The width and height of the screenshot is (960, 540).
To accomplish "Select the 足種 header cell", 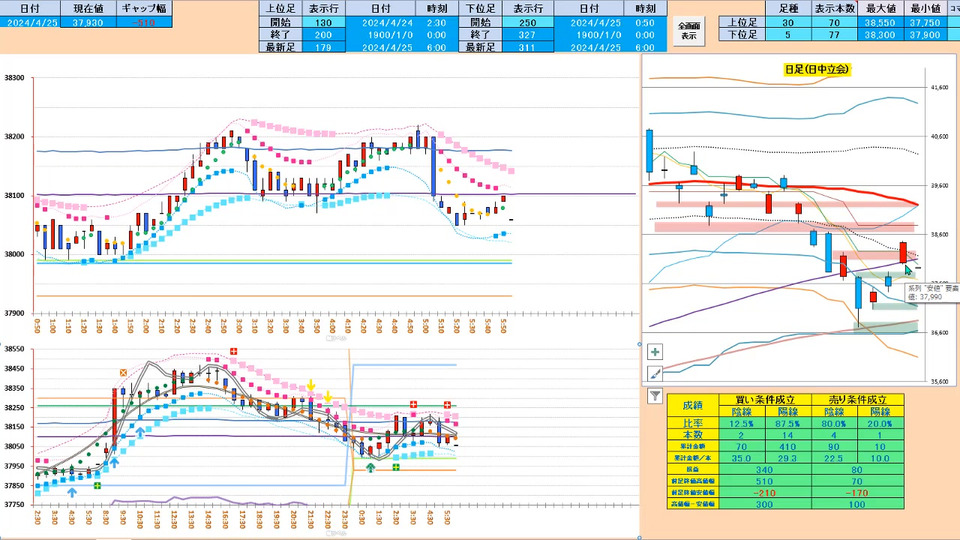I will [788, 9].
